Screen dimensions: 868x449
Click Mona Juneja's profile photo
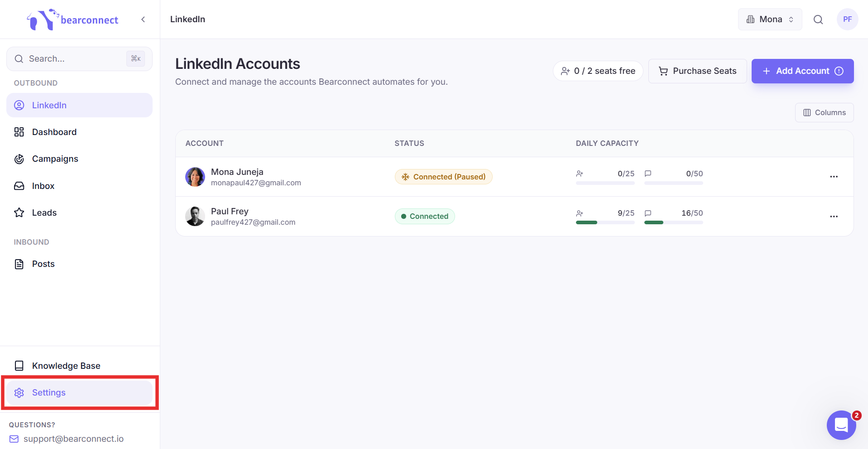tap(195, 177)
